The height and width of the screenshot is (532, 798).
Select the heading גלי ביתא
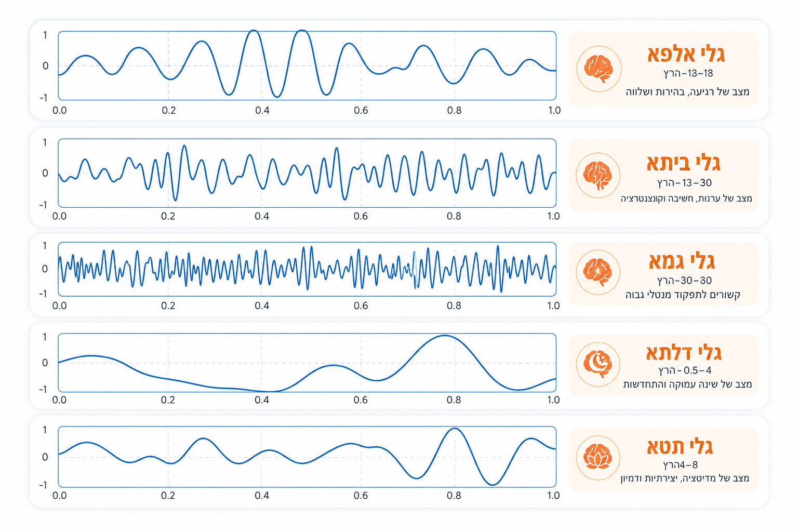pyautogui.click(x=683, y=163)
